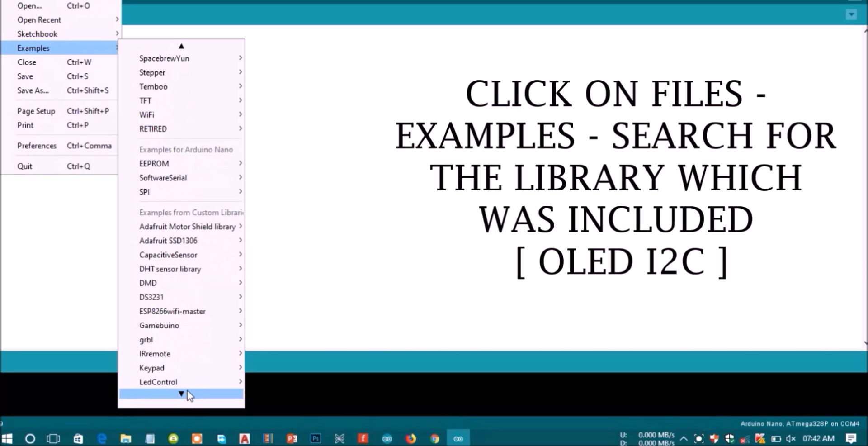Open Google Chrome from the taskbar
The image size is (868, 446).
(x=434, y=438)
